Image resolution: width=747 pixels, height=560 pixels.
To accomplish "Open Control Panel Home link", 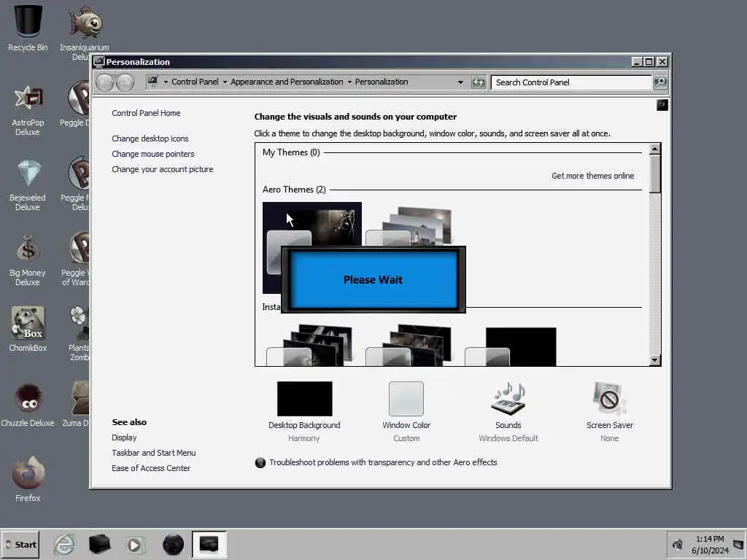I will point(146,113).
